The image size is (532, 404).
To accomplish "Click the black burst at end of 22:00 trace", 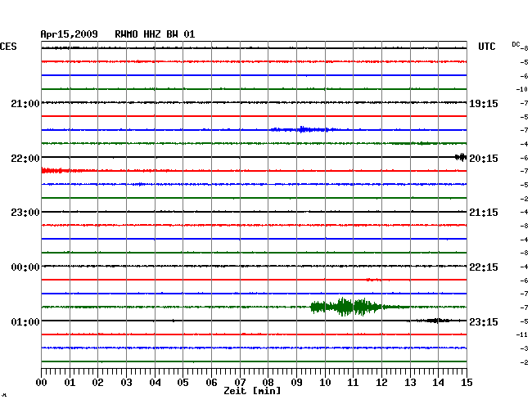I will click(461, 157).
